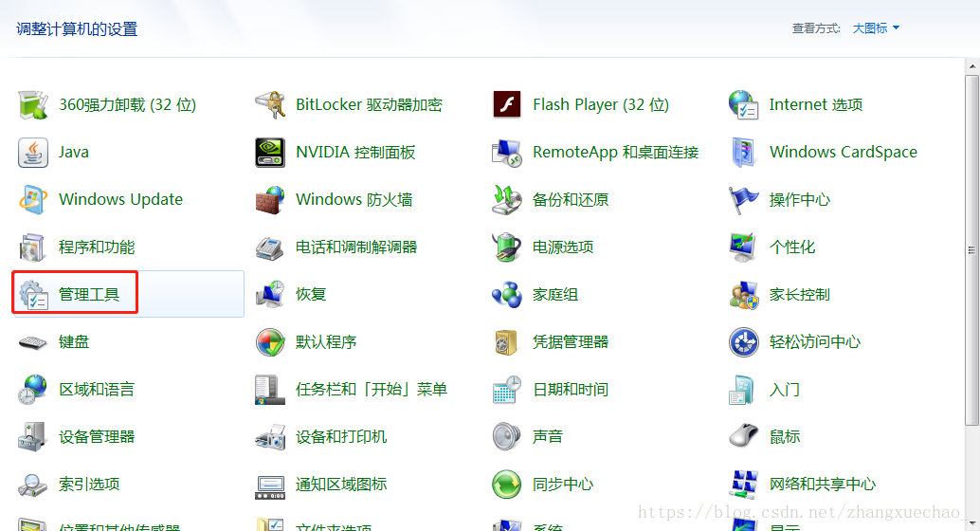This screenshot has height=531, width=980.
Task: Open the 家长控制 icon
Action: point(744,295)
